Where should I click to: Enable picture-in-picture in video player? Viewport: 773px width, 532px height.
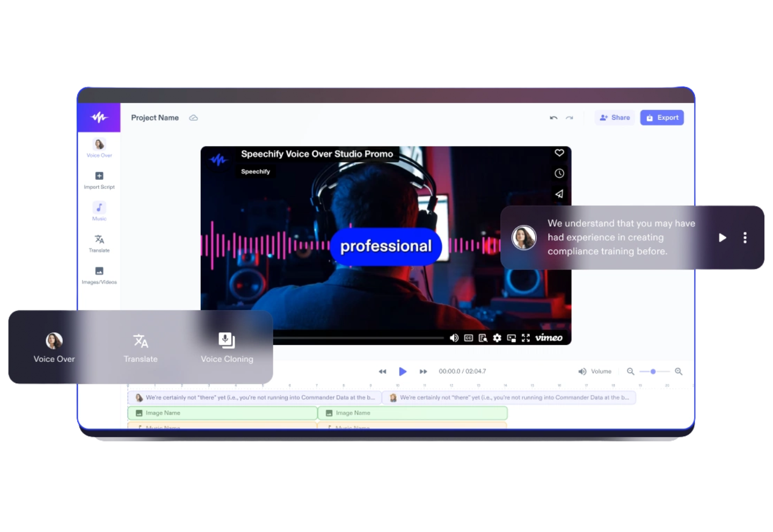pos(512,338)
